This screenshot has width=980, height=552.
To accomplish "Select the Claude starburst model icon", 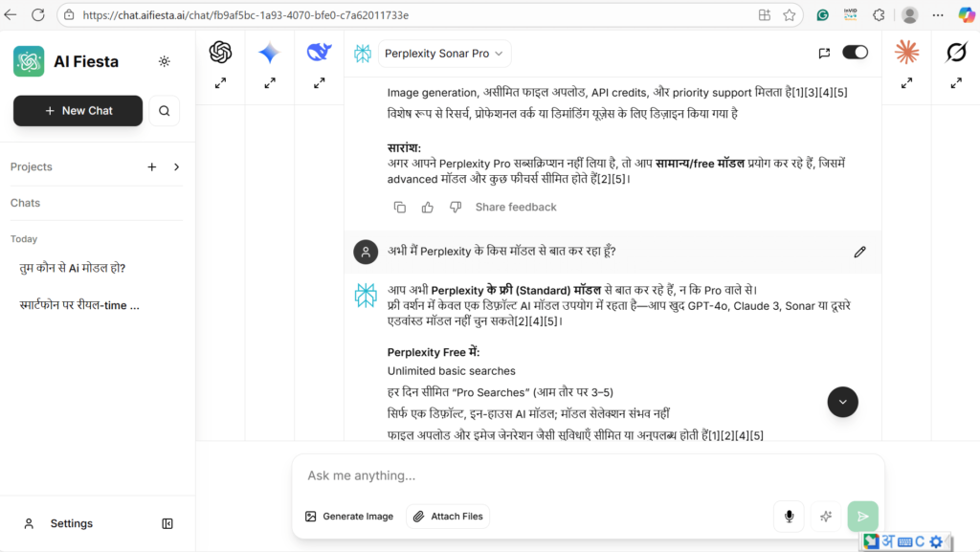I will click(907, 52).
